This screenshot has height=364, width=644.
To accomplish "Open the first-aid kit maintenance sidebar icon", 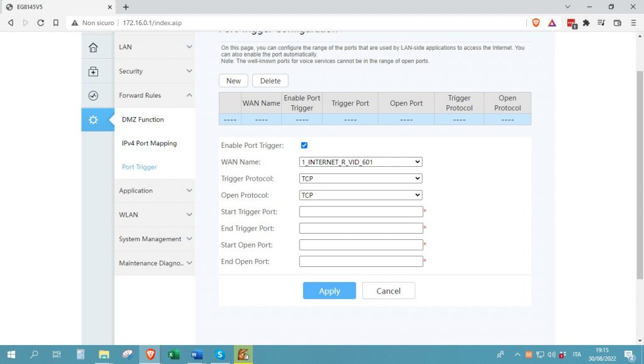I will [93, 72].
